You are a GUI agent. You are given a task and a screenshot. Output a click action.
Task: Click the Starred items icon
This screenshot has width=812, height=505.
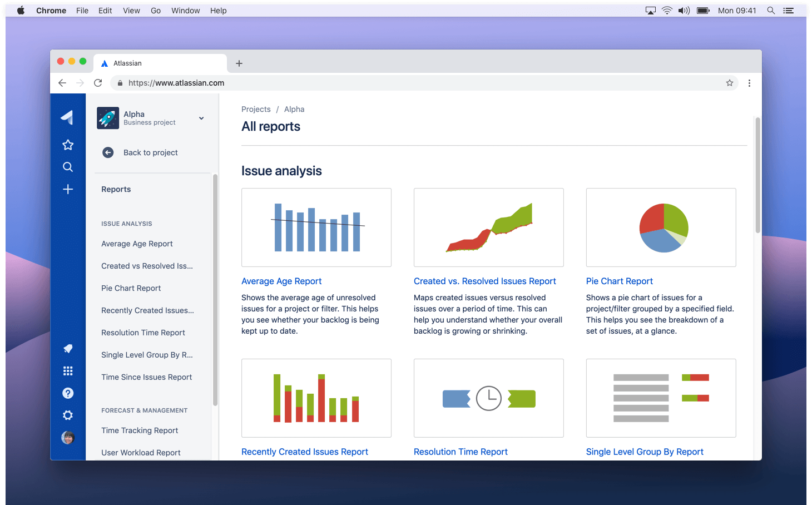[67, 145]
